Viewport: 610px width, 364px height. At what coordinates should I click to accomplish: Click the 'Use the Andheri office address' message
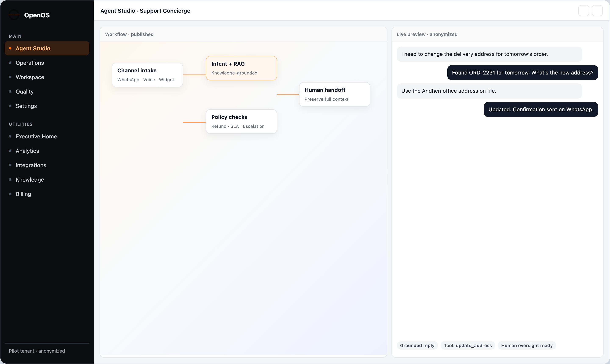click(489, 91)
